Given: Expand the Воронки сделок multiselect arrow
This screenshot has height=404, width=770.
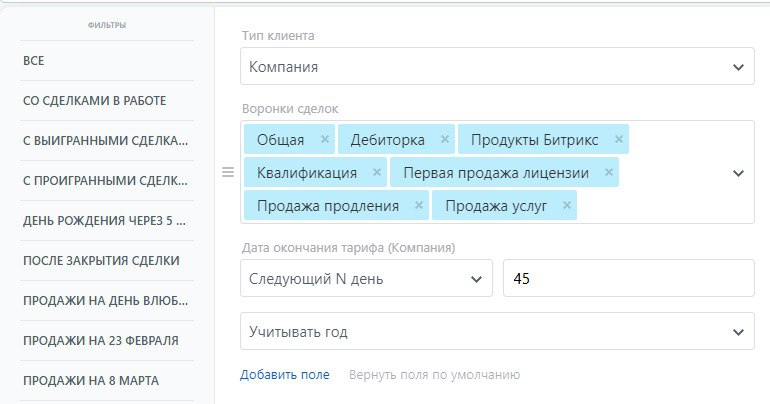Looking at the screenshot, I should pyautogui.click(x=738, y=172).
